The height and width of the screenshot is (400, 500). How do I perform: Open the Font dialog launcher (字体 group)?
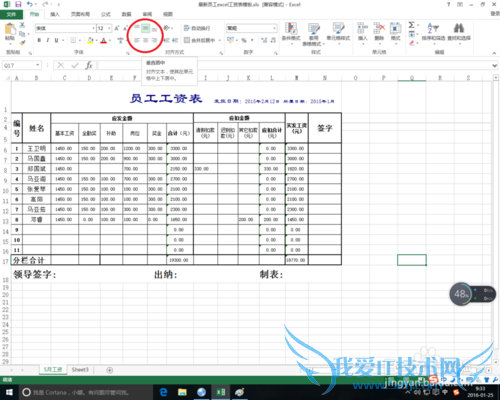128,53
